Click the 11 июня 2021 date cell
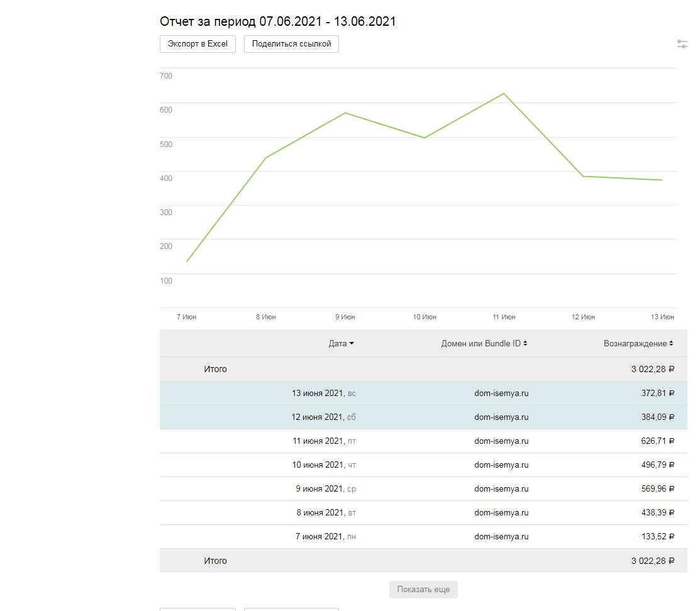This screenshot has height=611, width=700. click(x=323, y=441)
